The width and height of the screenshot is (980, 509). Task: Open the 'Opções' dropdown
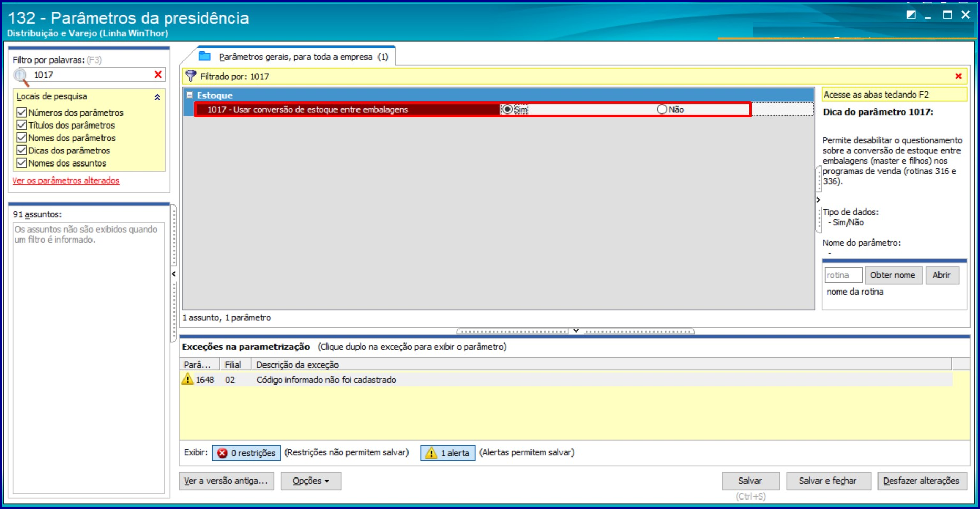311,481
